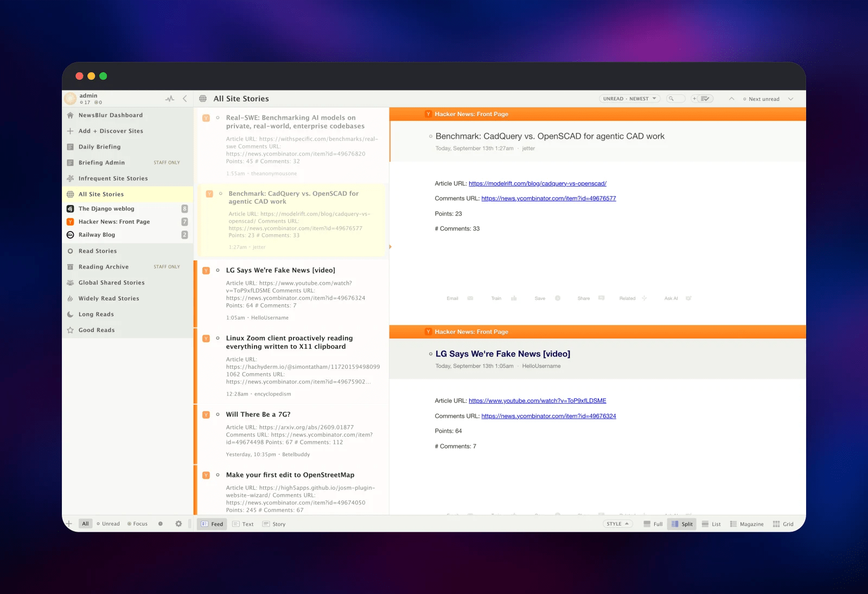Open modelrift.com cadquery-vs-openscad article link
This screenshot has width=868, height=594.
[537, 183]
